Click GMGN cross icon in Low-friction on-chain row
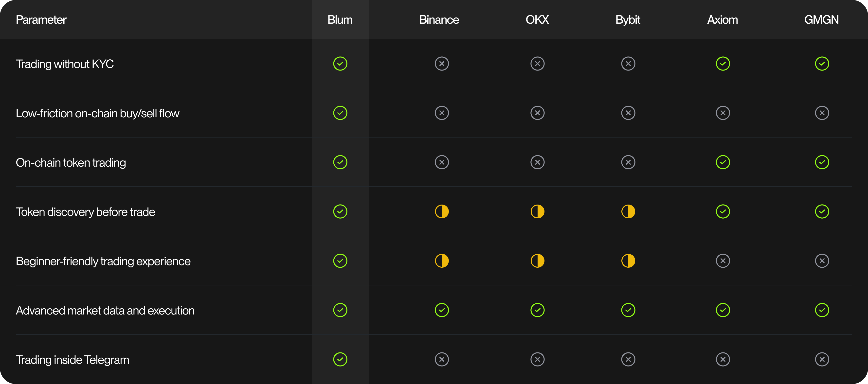Image resolution: width=868 pixels, height=384 pixels. click(x=822, y=113)
